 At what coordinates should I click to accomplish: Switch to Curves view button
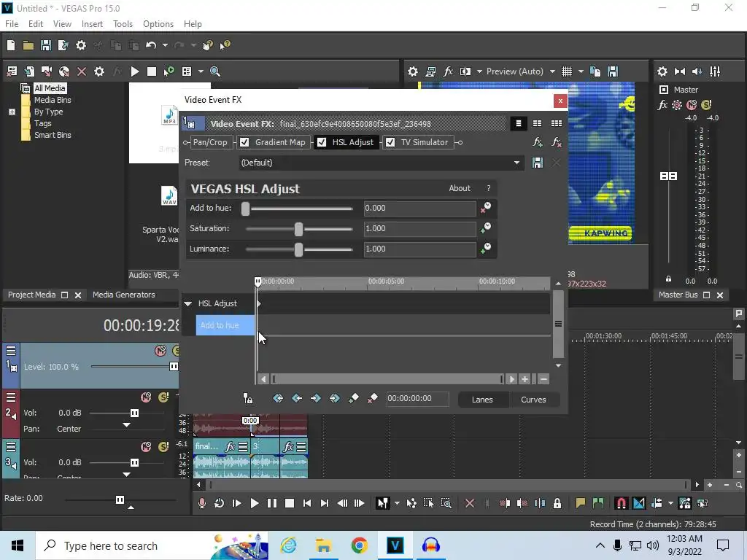(x=533, y=400)
